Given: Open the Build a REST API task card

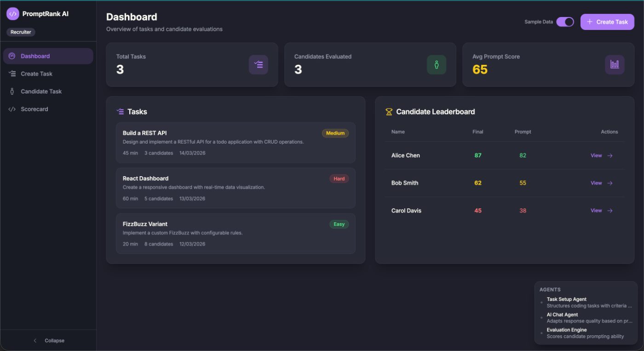Looking at the screenshot, I should click(x=236, y=143).
